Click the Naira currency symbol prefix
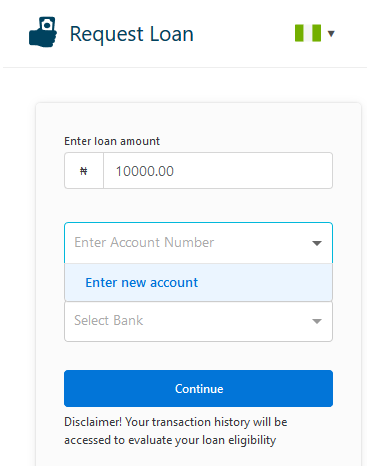 (x=84, y=171)
